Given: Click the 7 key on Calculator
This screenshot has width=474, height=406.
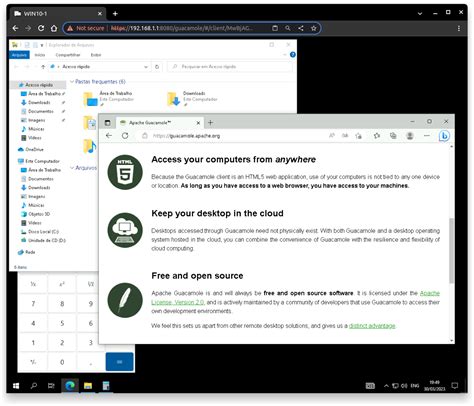Looking at the screenshot, I should click(33, 304).
